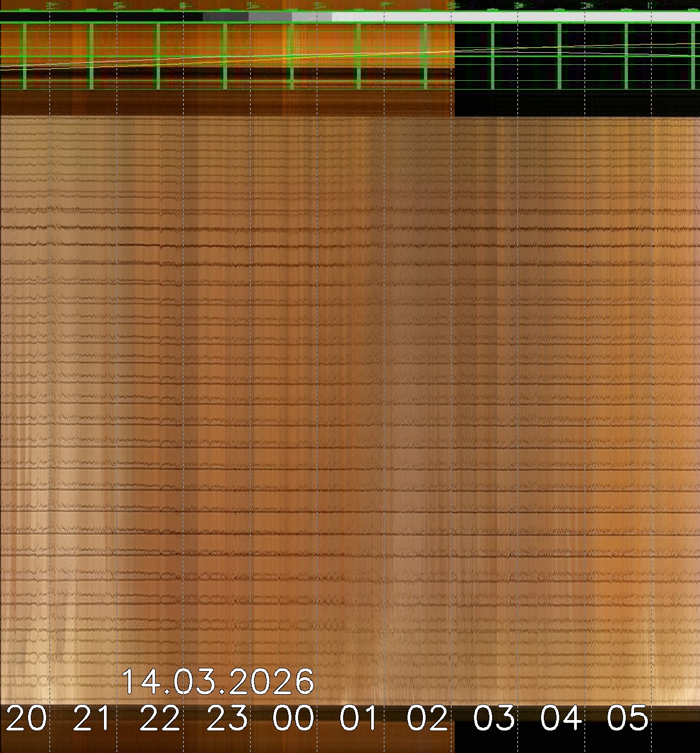700x753 pixels.
Task: Jump to the 00 midnight label
Action: pyautogui.click(x=294, y=718)
